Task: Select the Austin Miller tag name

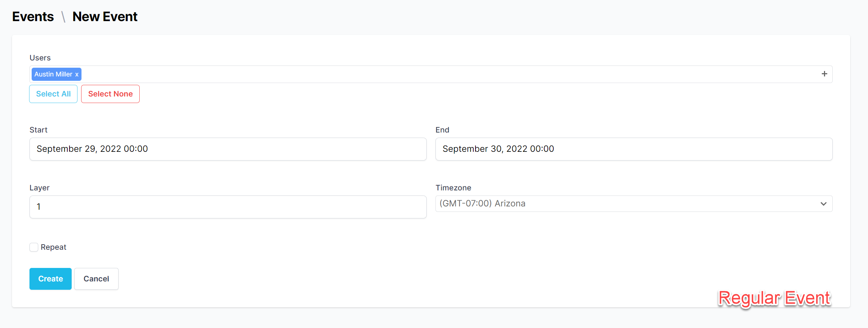Action: (x=53, y=74)
